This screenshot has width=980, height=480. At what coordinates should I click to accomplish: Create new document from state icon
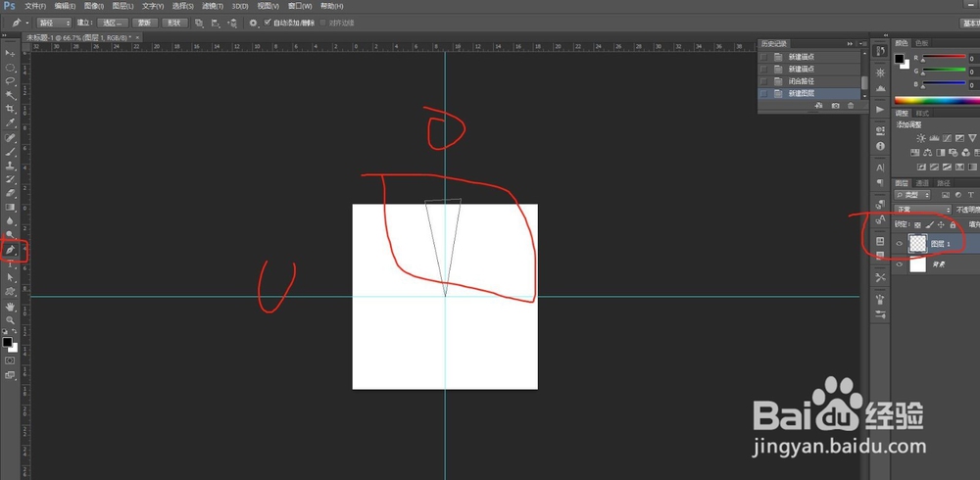819,106
